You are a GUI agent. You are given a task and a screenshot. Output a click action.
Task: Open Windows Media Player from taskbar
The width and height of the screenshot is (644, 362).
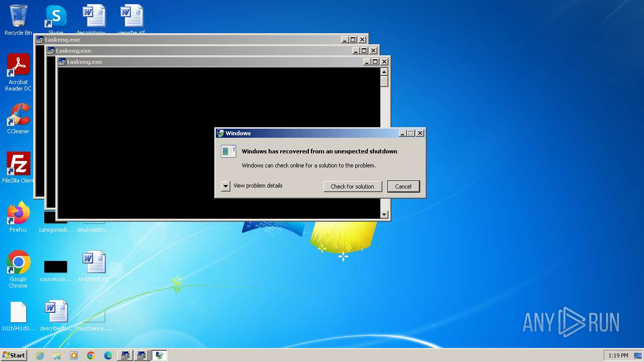coord(74,355)
